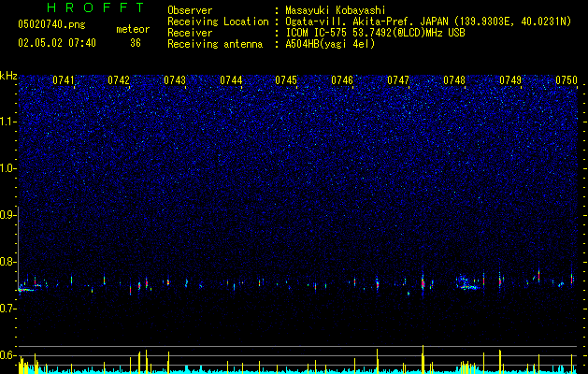588x374 pixels.
Task: Click the 0.7 kHz frequency axis label
Action: tap(8, 309)
